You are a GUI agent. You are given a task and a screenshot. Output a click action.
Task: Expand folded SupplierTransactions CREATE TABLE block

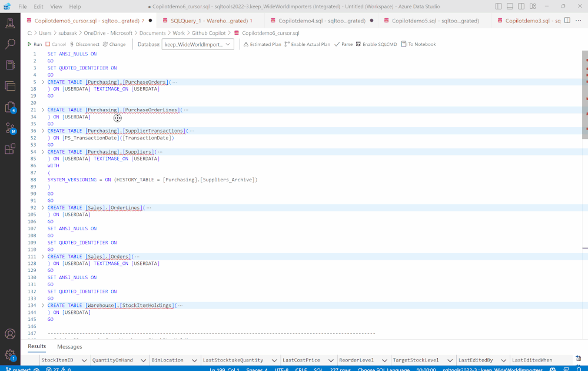(43, 131)
